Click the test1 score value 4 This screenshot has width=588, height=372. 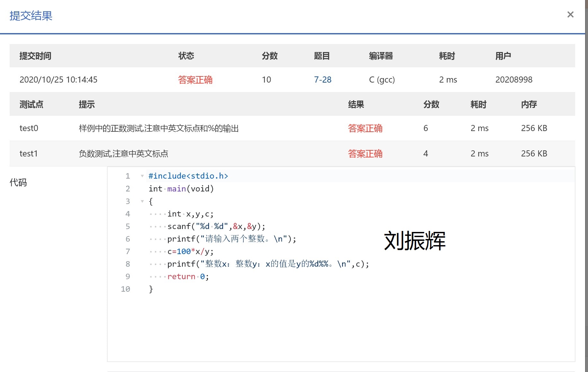(x=426, y=154)
